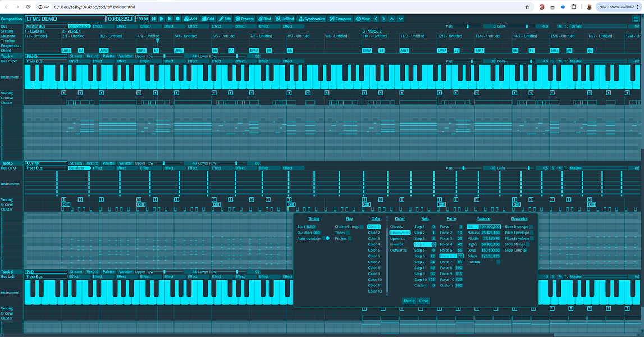This screenshot has width=644, height=337.
Task: Open the Track 5 GUITAR instrument selector
Action: [x=45, y=163]
